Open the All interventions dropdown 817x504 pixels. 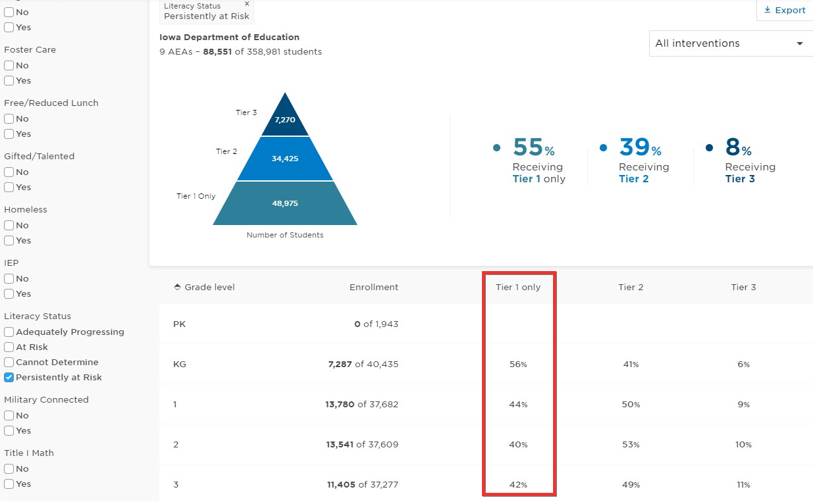pyautogui.click(x=731, y=43)
